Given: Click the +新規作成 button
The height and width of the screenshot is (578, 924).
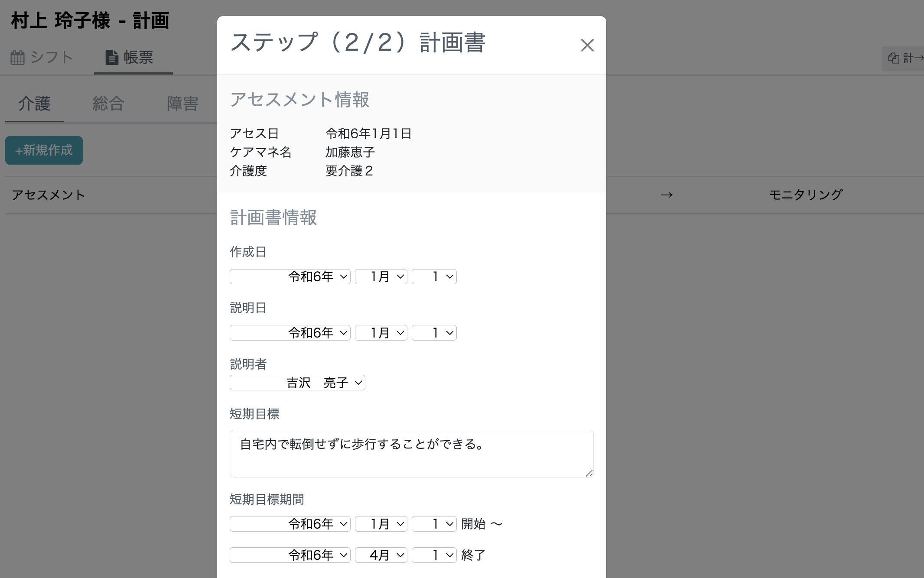Looking at the screenshot, I should (44, 150).
